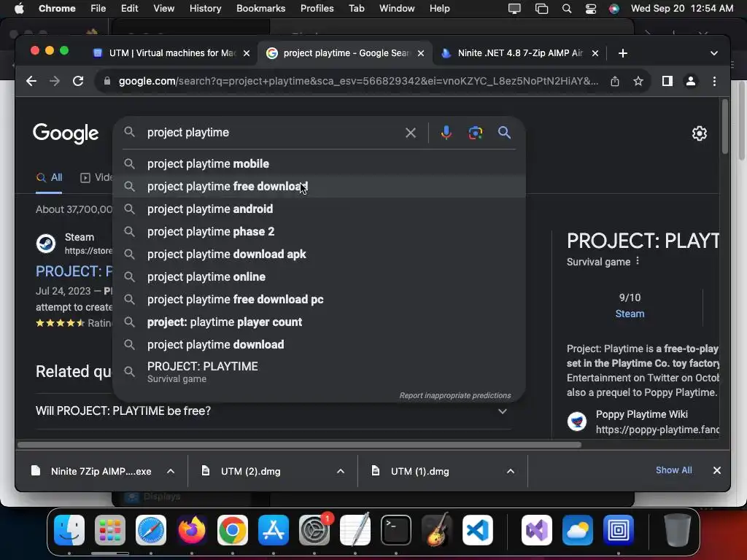Click the vertical page scrollbar
747x560 pixels.
point(725,126)
